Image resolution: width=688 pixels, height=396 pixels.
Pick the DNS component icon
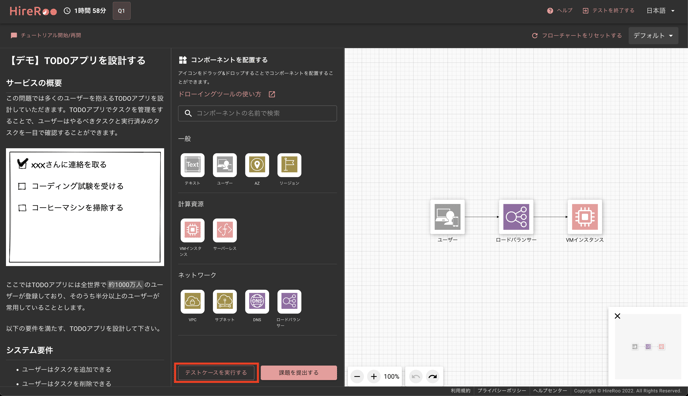coord(257,301)
